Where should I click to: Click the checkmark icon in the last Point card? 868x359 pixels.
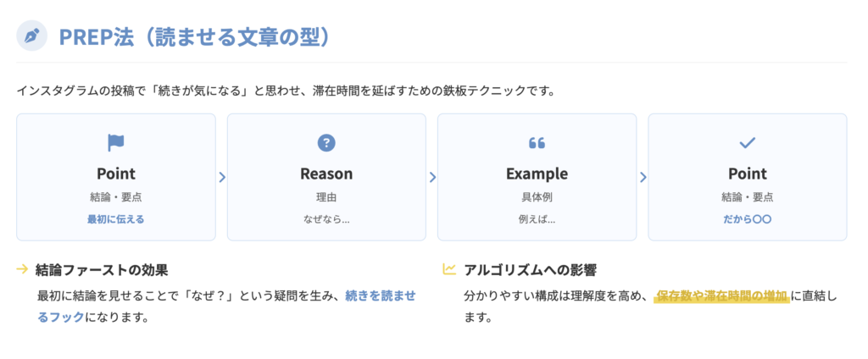747,142
